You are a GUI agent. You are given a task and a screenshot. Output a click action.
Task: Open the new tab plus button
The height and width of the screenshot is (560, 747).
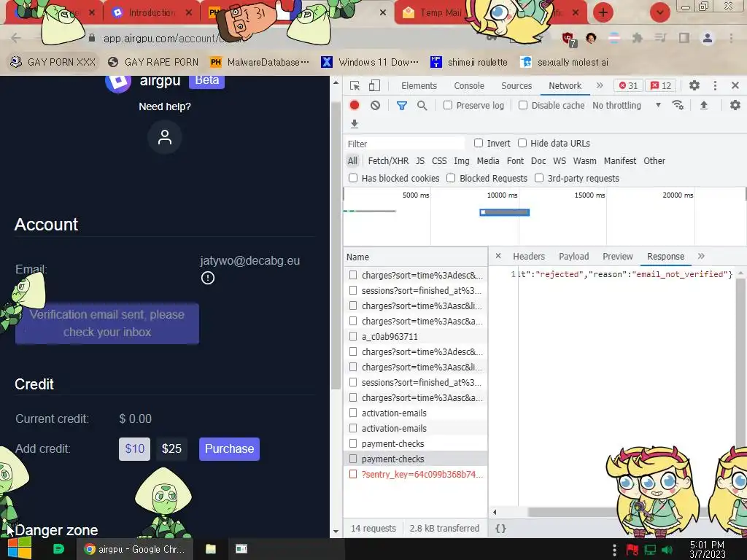click(x=603, y=12)
